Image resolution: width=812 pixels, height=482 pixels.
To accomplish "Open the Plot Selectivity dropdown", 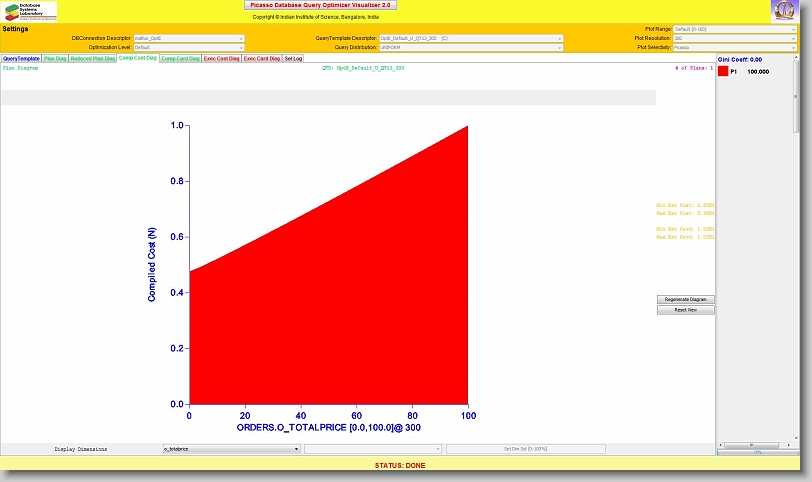I will pos(735,47).
